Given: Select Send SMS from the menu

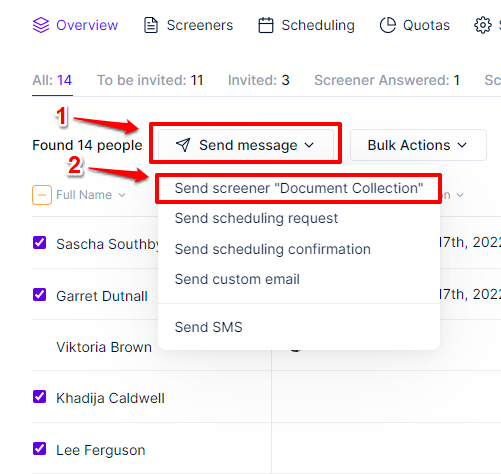Looking at the screenshot, I should 208,327.
